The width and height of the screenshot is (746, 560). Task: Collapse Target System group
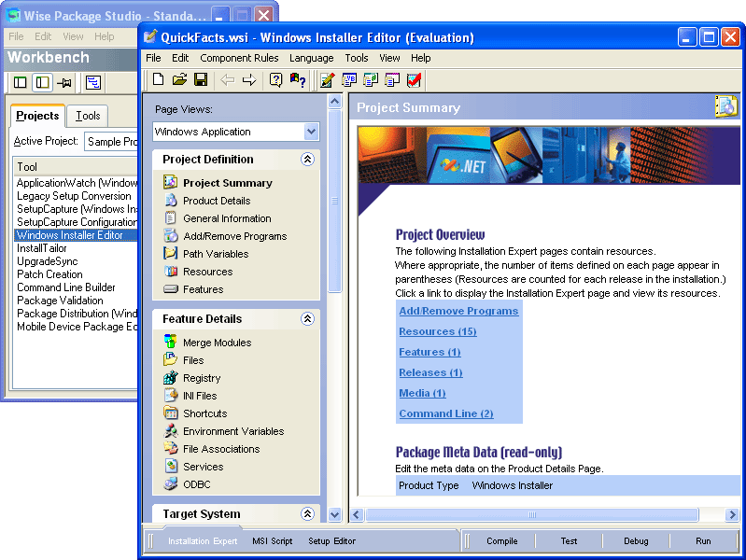click(308, 514)
